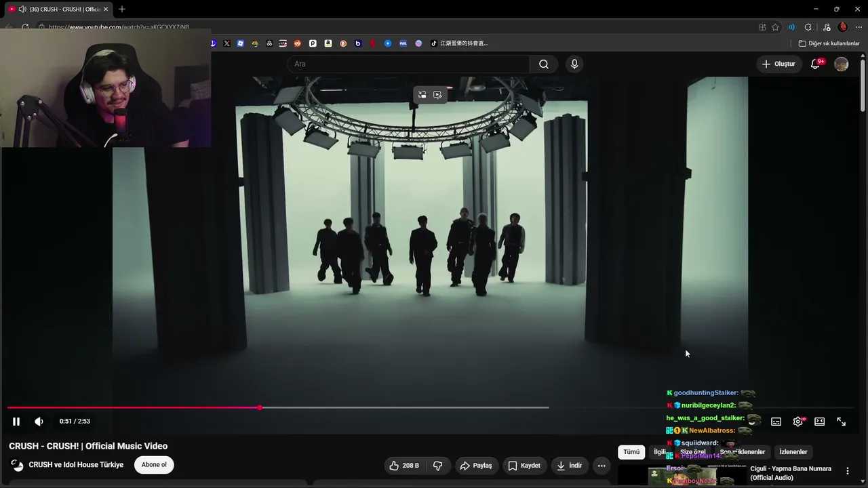Click the CRUSH - CRUSH! | Official Music Video title

click(x=88, y=446)
